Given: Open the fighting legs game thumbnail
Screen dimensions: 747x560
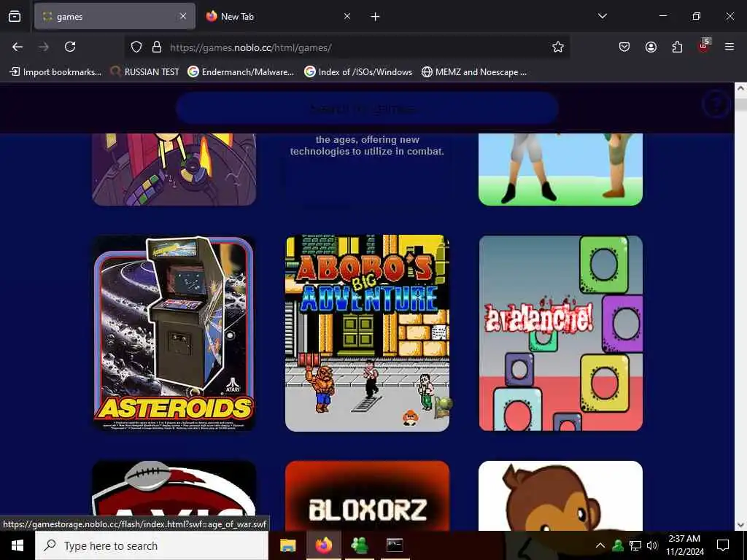Looking at the screenshot, I should pyautogui.click(x=561, y=169).
